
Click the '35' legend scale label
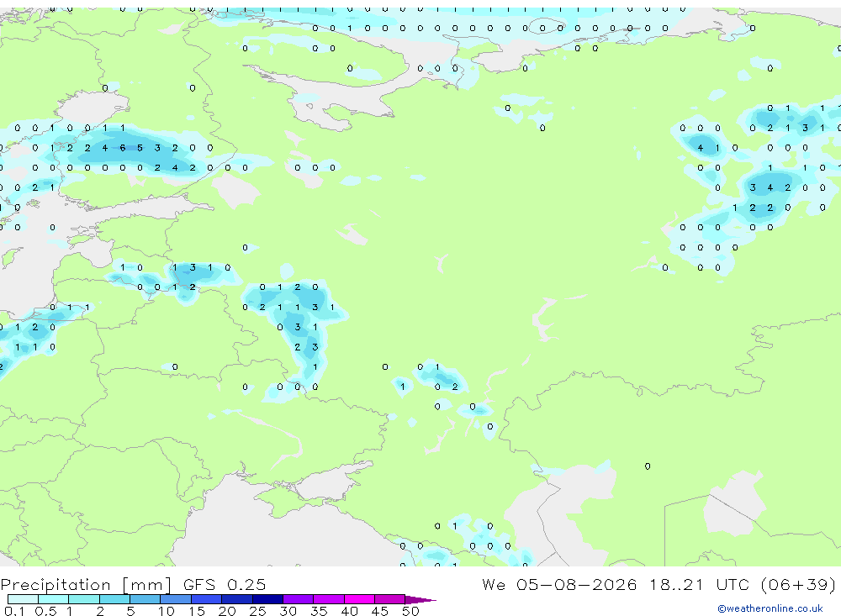pos(319,611)
